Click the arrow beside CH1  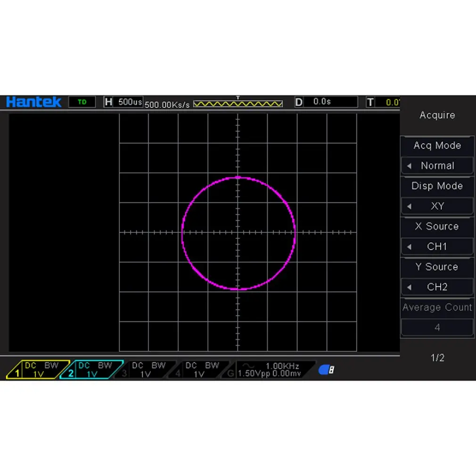point(409,247)
